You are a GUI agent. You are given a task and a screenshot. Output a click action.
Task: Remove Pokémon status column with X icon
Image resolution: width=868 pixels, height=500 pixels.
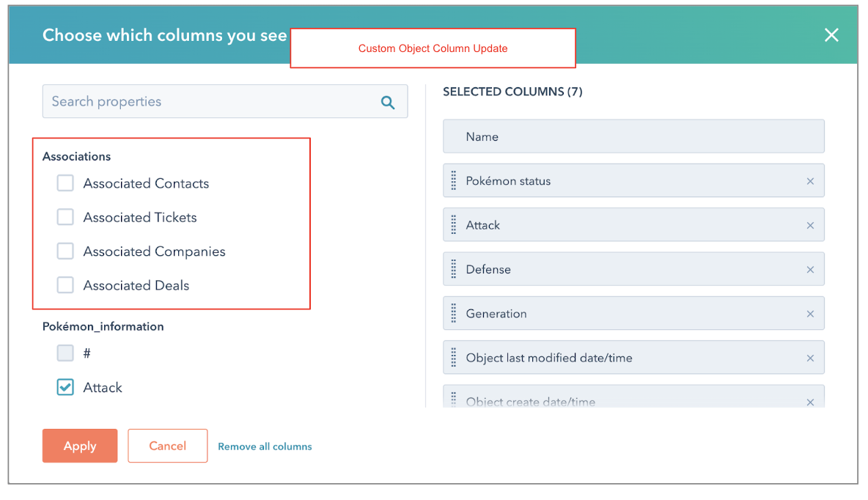coord(810,181)
